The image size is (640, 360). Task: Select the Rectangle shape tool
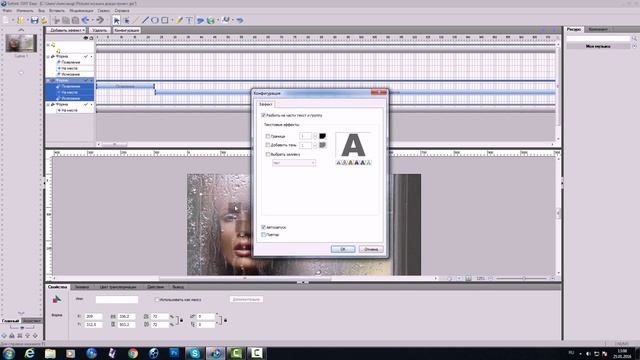pyautogui.click(x=164, y=20)
